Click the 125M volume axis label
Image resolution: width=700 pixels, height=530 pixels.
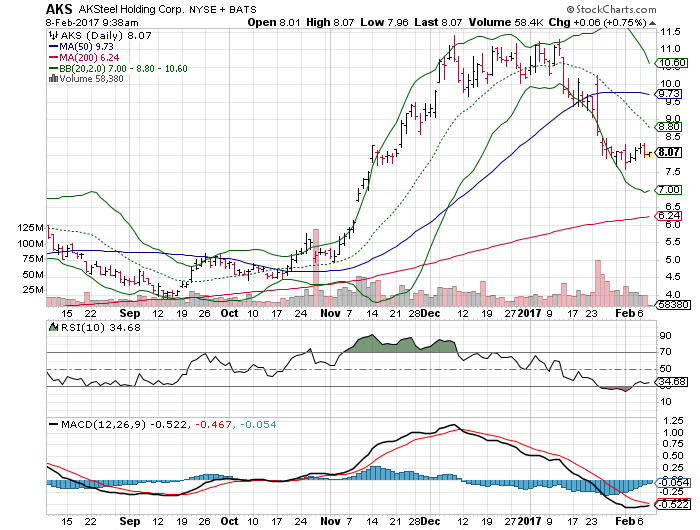[30, 228]
